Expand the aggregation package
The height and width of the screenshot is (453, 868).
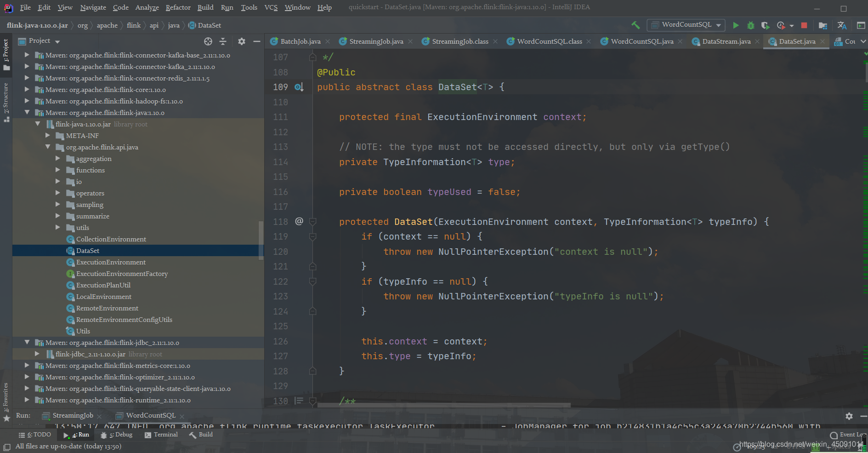(58, 158)
